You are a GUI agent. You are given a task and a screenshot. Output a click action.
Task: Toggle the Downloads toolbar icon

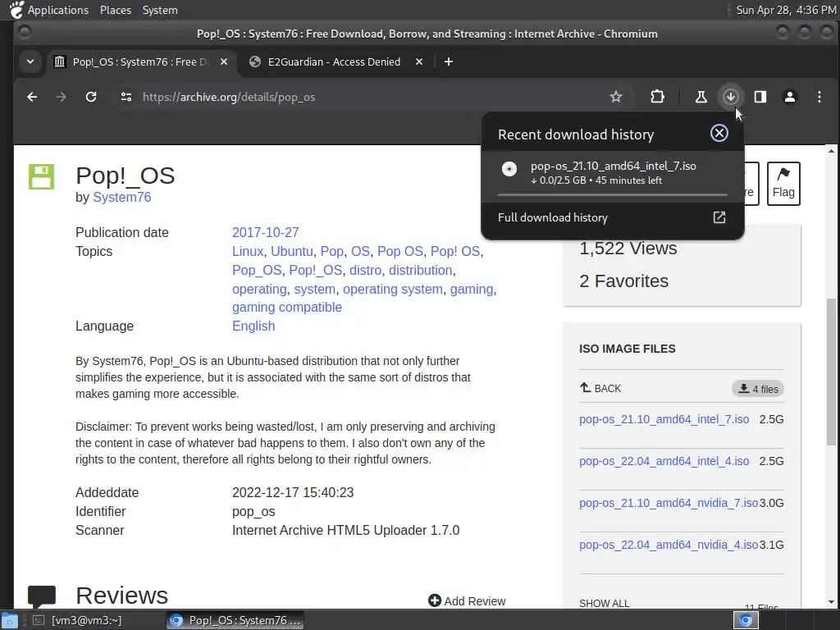click(x=731, y=97)
